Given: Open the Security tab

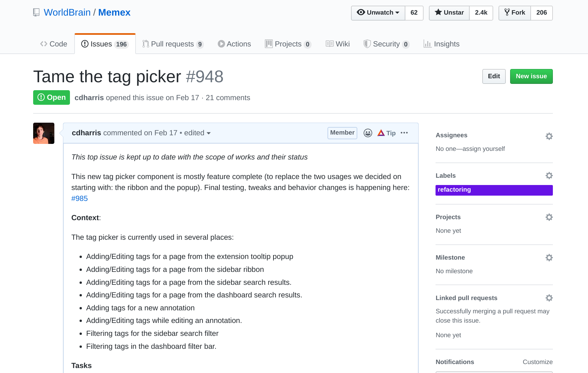Looking at the screenshot, I should click(386, 44).
